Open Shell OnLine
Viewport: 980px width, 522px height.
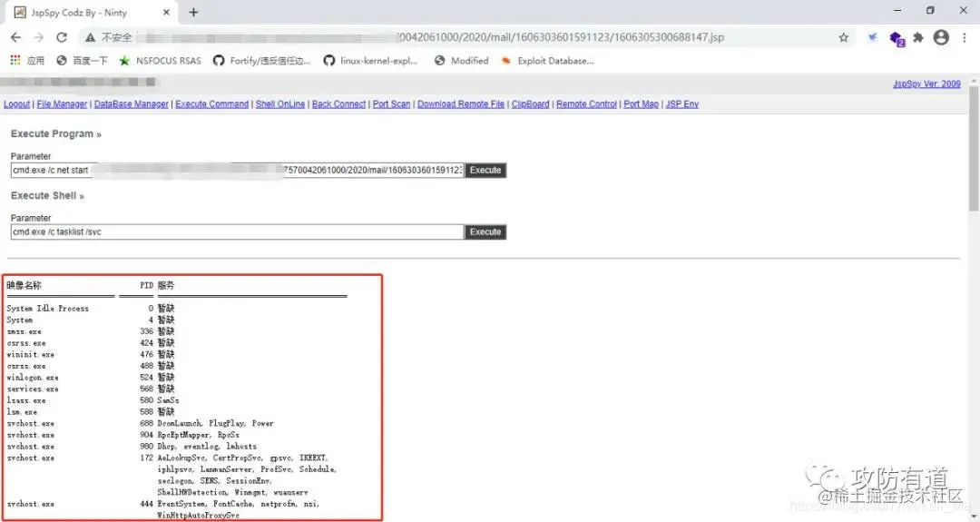280,103
